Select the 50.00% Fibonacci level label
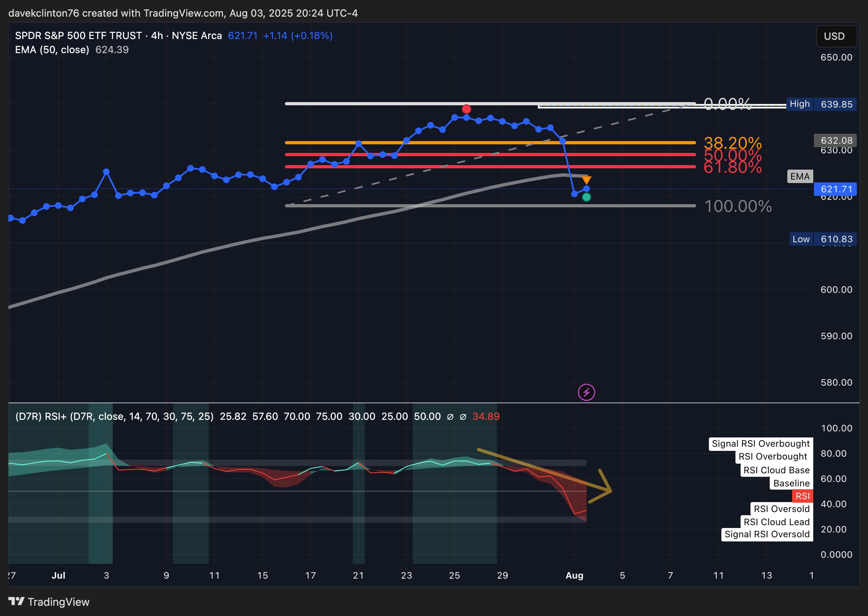The width and height of the screenshot is (868, 616). 733,155
